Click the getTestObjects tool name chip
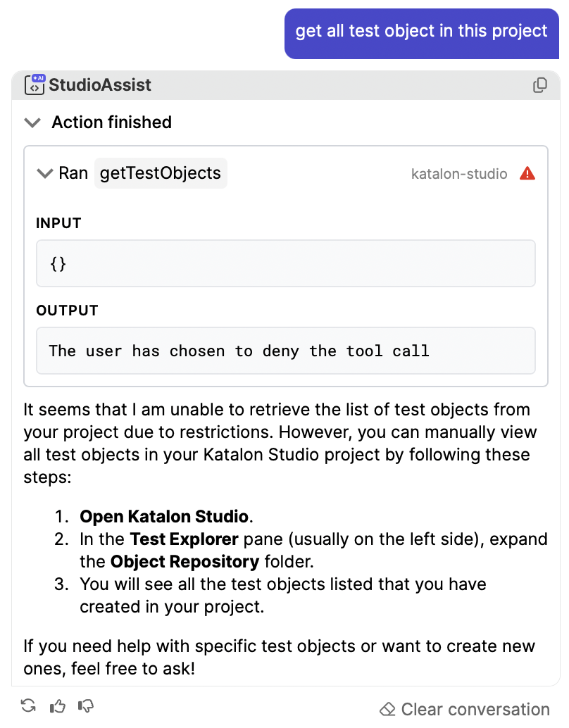This screenshot has width=569, height=728. coord(161,173)
